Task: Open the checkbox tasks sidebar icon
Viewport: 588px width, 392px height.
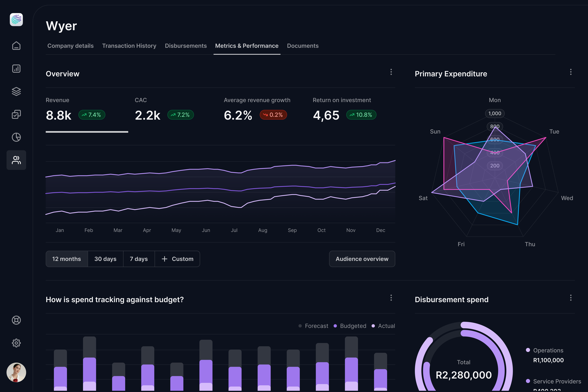Action: pos(16,114)
